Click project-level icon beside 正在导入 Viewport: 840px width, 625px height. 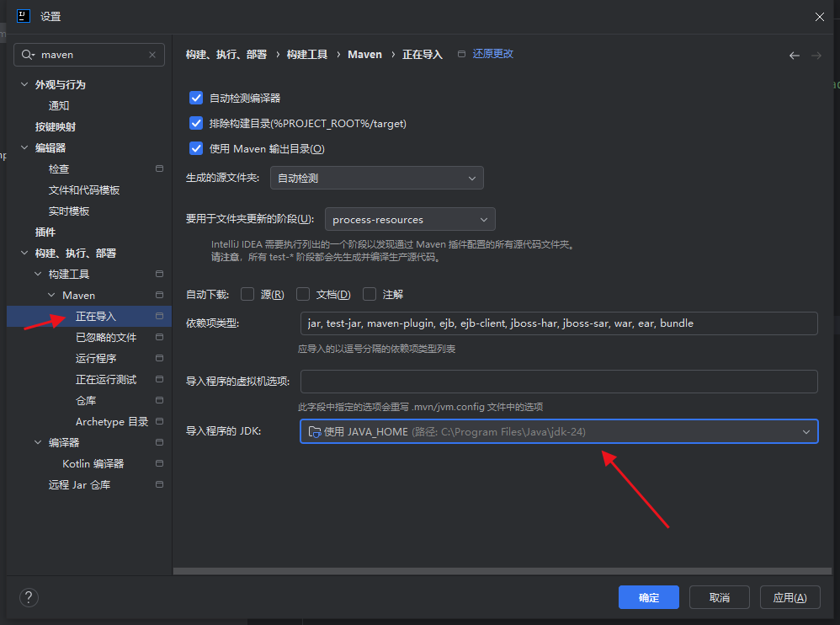point(159,316)
